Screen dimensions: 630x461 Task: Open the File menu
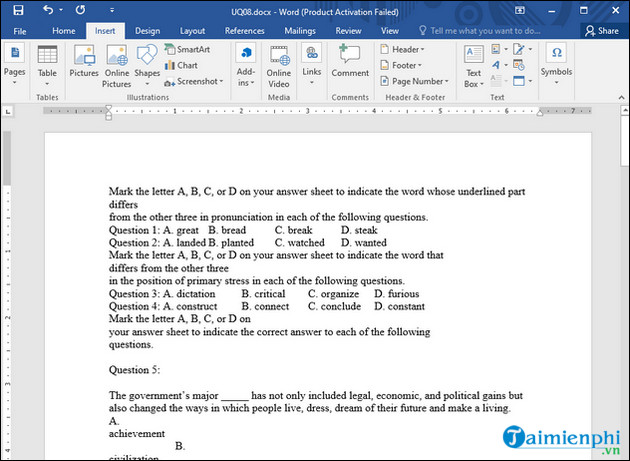coord(20,31)
